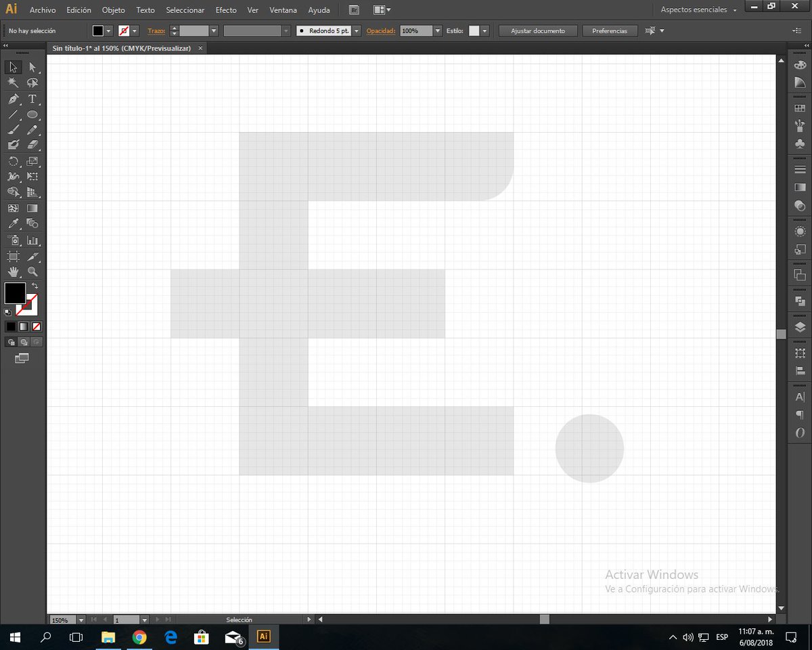Select the Column Graph tool
This screenshot has width=812, height=650.
coord(32,240)
